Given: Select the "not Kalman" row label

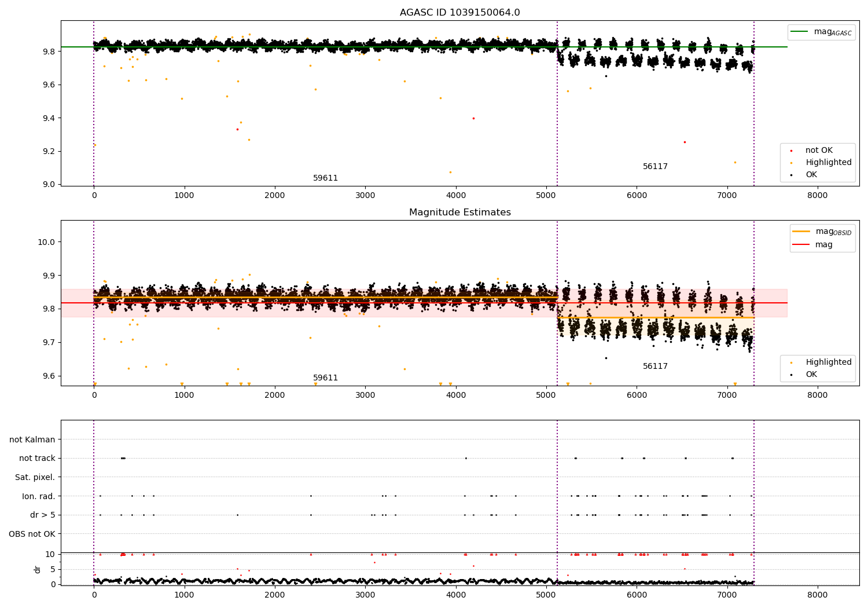Looking at the screenshot, I should (x=32, y=439).
